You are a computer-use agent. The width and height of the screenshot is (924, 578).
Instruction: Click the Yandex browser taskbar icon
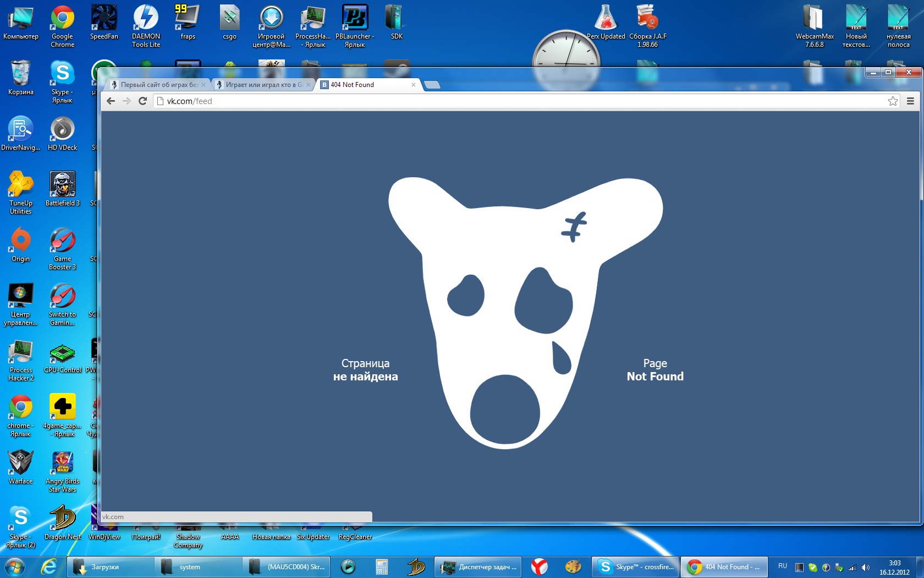(x=539, y=566)
